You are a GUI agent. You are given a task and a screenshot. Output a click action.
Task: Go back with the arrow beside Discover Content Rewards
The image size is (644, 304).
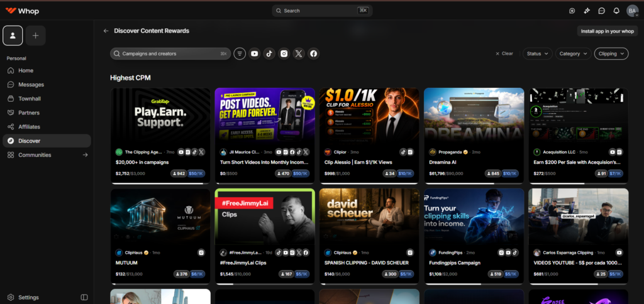106,31
